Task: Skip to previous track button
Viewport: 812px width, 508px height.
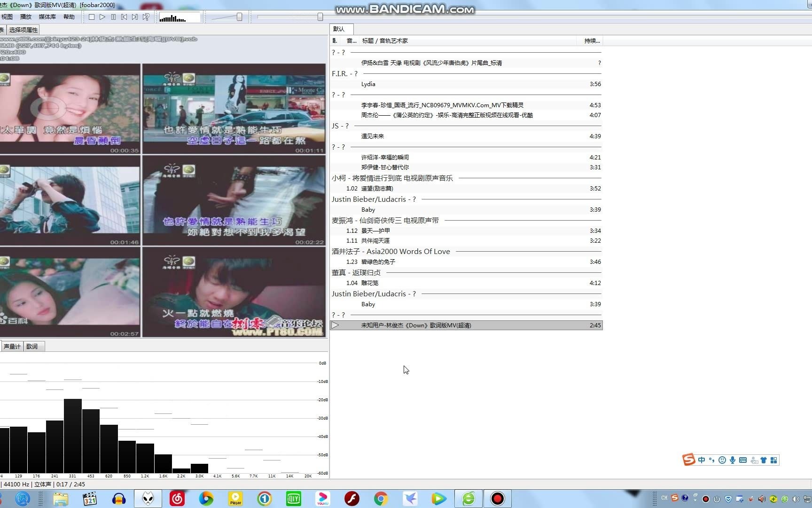Action: point(124,17)
